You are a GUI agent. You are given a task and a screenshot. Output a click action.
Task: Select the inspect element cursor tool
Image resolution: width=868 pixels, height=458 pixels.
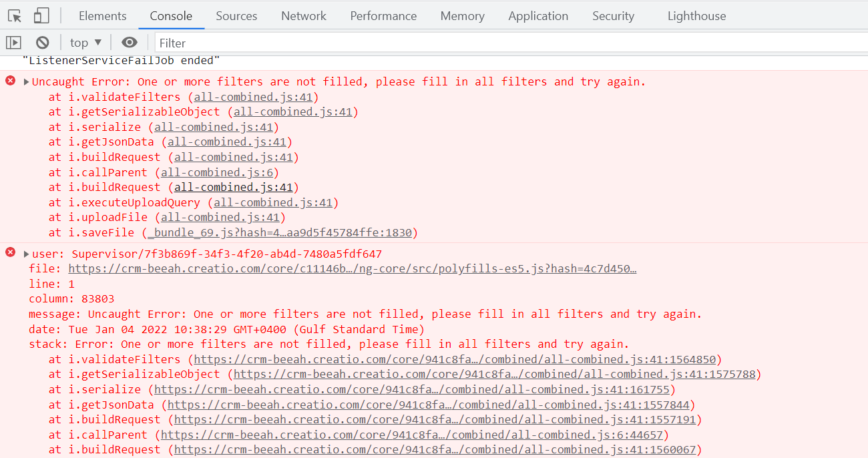pos(14,15)
